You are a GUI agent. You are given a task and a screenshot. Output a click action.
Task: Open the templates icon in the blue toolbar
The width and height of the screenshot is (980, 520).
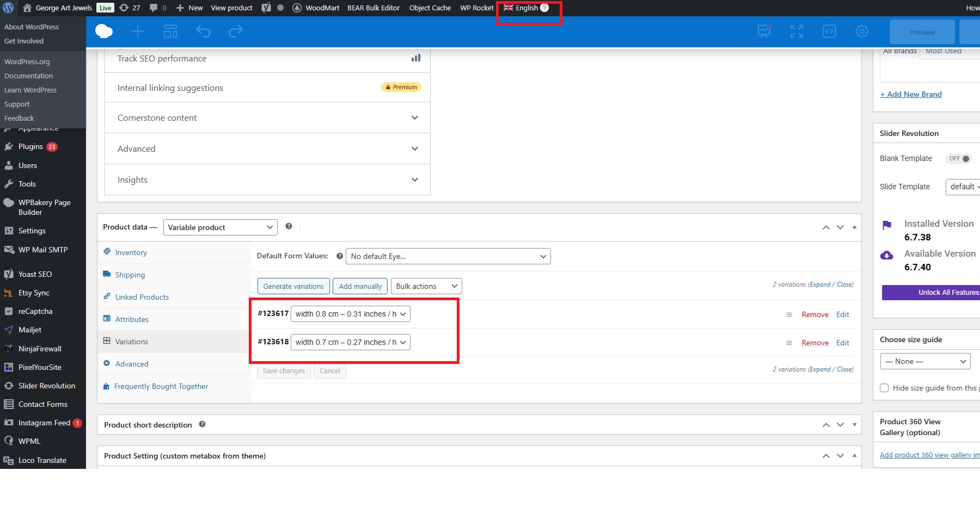170,32
